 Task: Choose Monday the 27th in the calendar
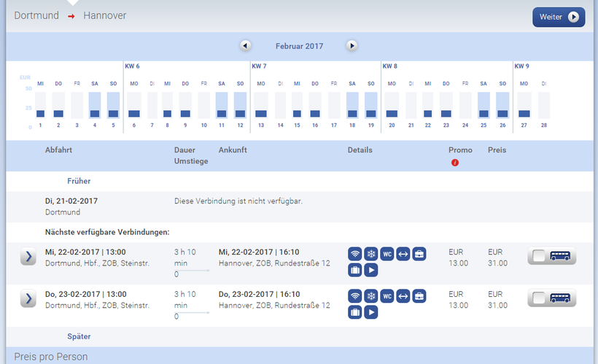tap(524, 113)
